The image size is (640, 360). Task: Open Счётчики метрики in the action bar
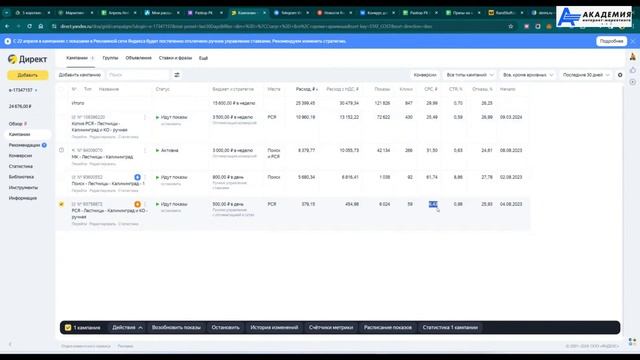[331, 327]
